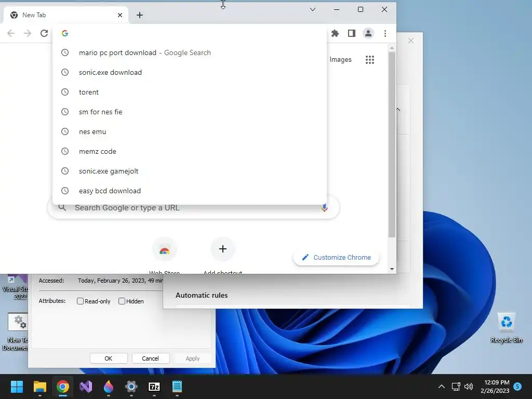Screen dimensions: 532x399
Task: Pick the memz code suggestion
Action: (x=189, y=151)
